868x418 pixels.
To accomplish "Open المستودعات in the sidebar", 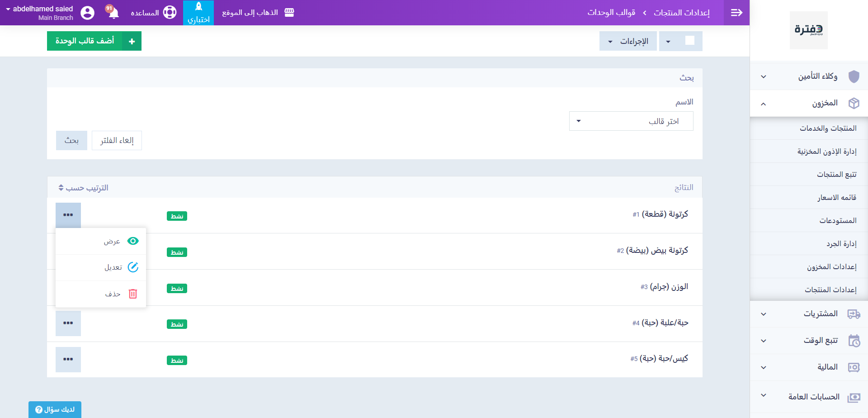I will (809, 220).
